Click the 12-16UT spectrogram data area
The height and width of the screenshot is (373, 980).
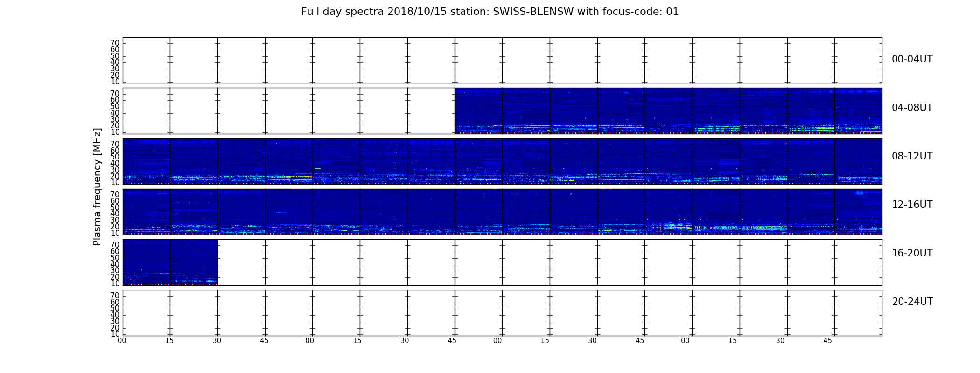pos(502,212)
